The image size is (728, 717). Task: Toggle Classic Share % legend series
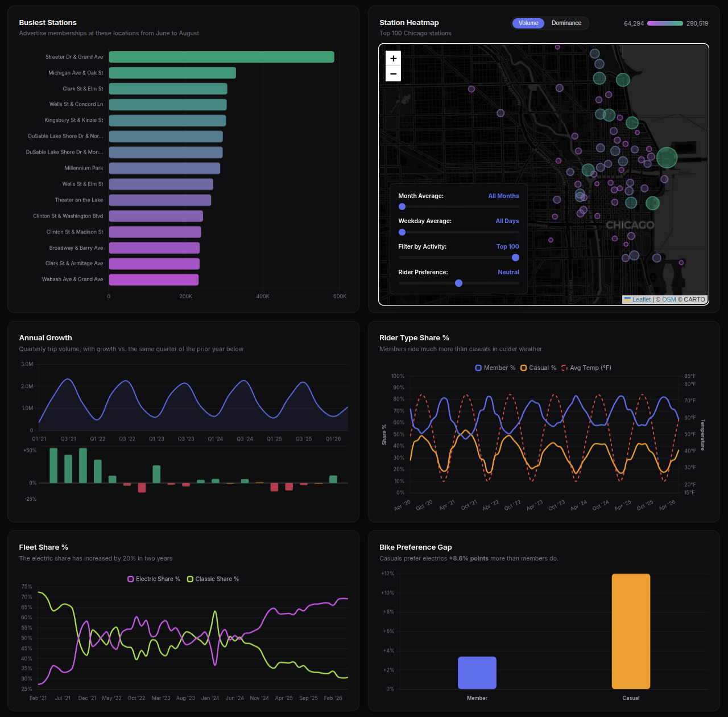(213, 579)
